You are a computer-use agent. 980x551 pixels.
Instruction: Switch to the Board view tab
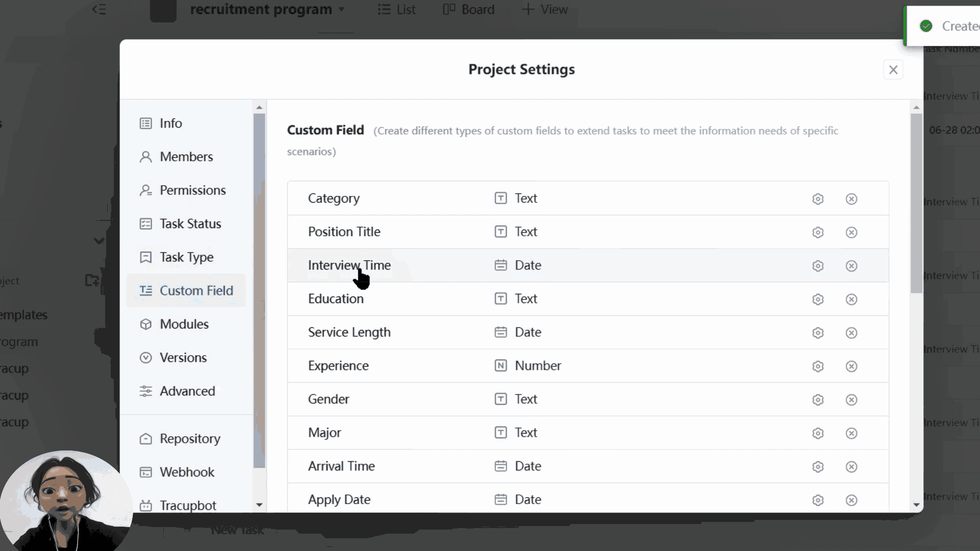(x=468, y=9)
